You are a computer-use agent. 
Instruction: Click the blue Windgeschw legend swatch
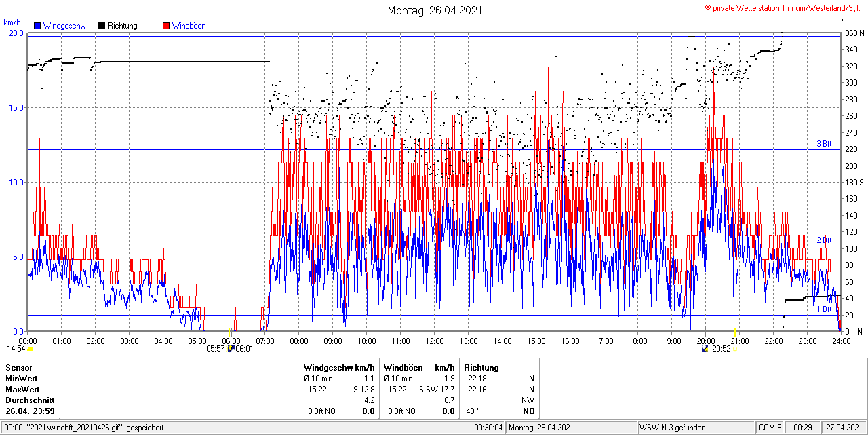pyautogui.click(x=37, y=26)
